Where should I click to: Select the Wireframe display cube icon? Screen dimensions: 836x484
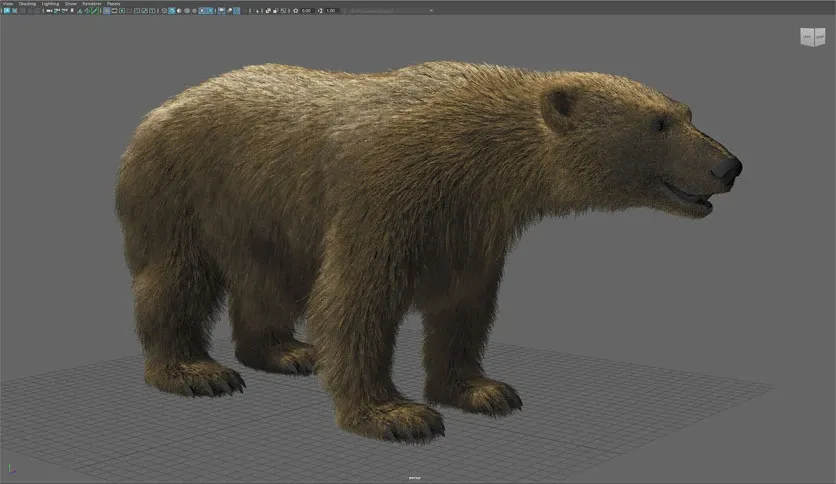pos(164,11)
